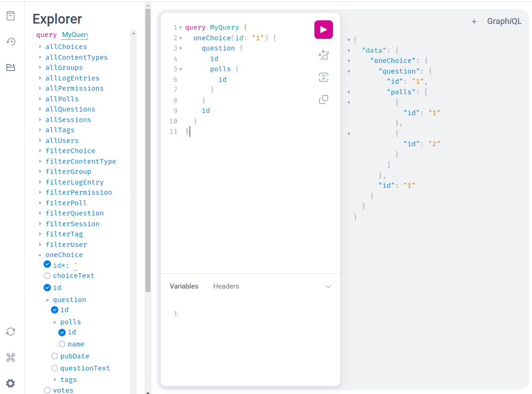Image resolution: width=532 pixels, height=394 pixels.
Task: Collapse the "data" object in the response
Action: coord(349,50)
